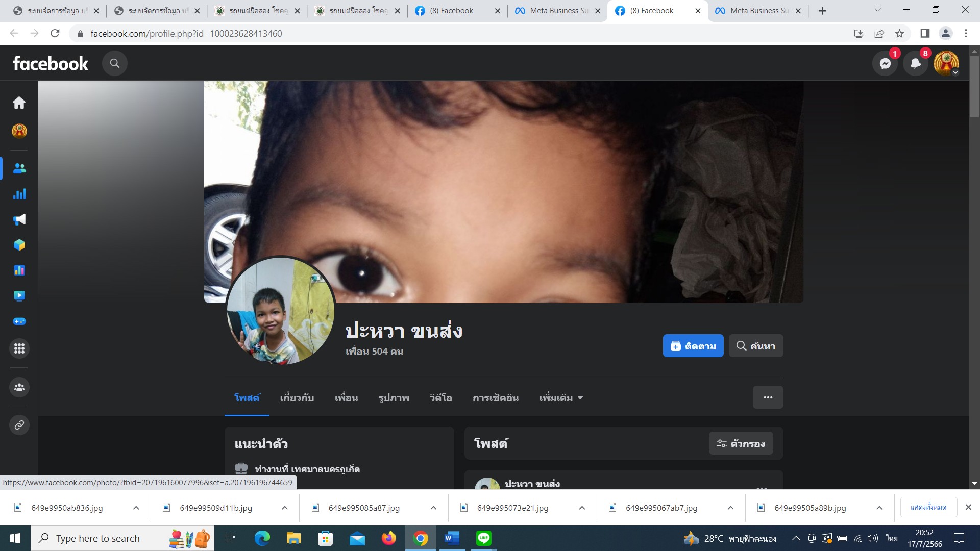Open Messenger chat icon

(x=885, y=64)
